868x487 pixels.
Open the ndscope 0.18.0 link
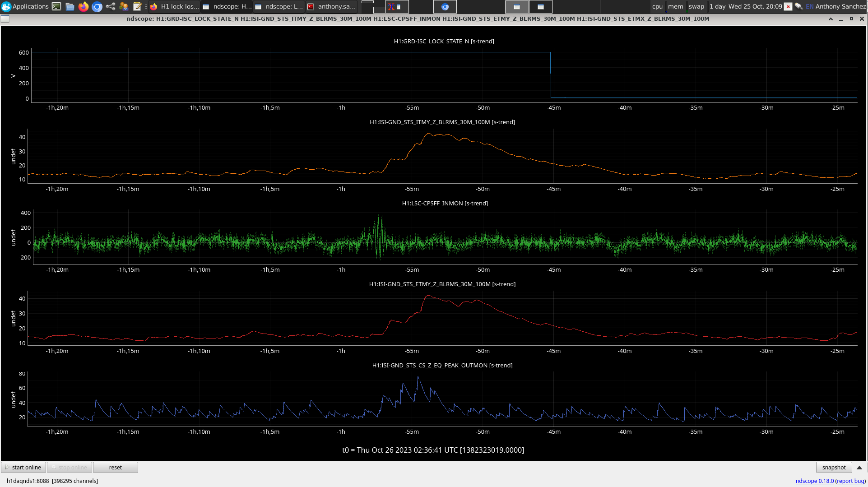coord(814,481)
